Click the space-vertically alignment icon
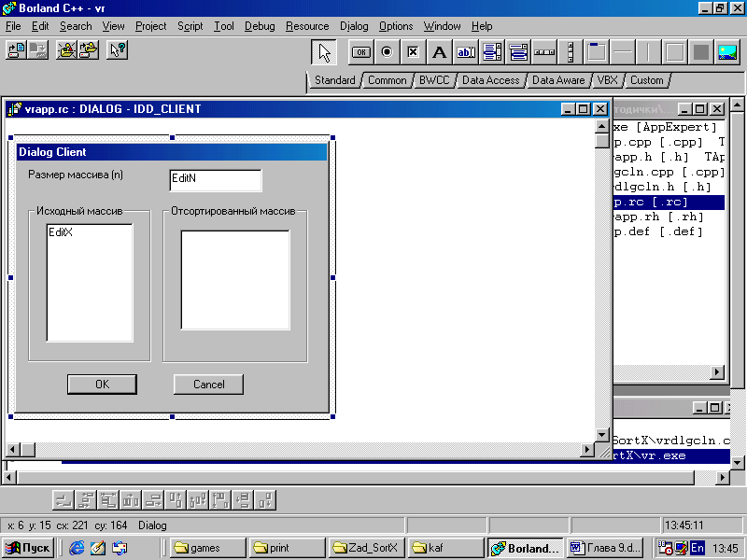747x560 pixels. point(243,500)
